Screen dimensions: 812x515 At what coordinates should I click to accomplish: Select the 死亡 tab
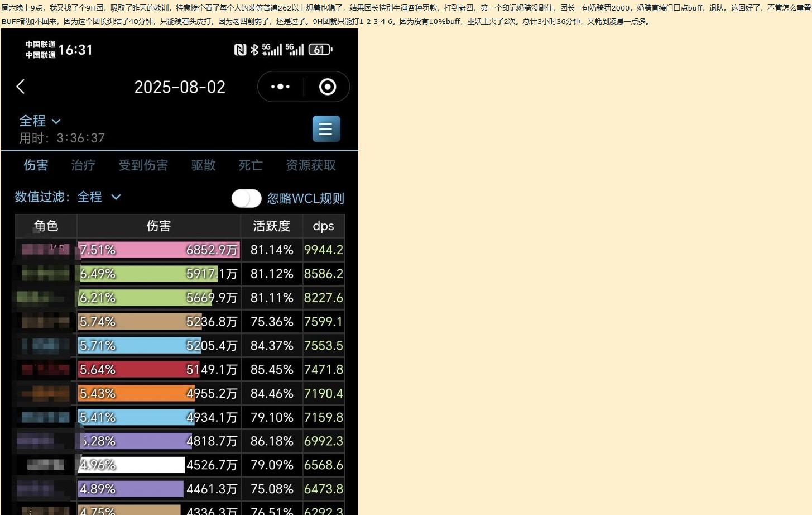point(250,165)
